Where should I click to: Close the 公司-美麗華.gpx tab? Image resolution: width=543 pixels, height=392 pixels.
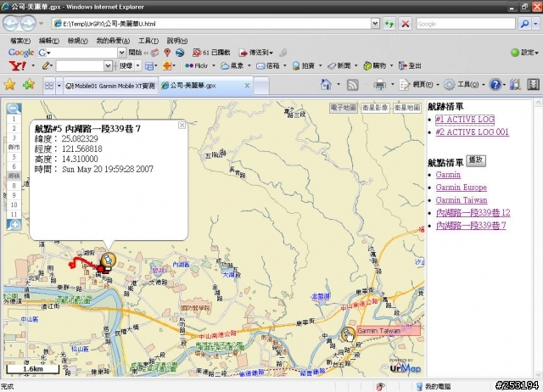click(x=247, y=86)
